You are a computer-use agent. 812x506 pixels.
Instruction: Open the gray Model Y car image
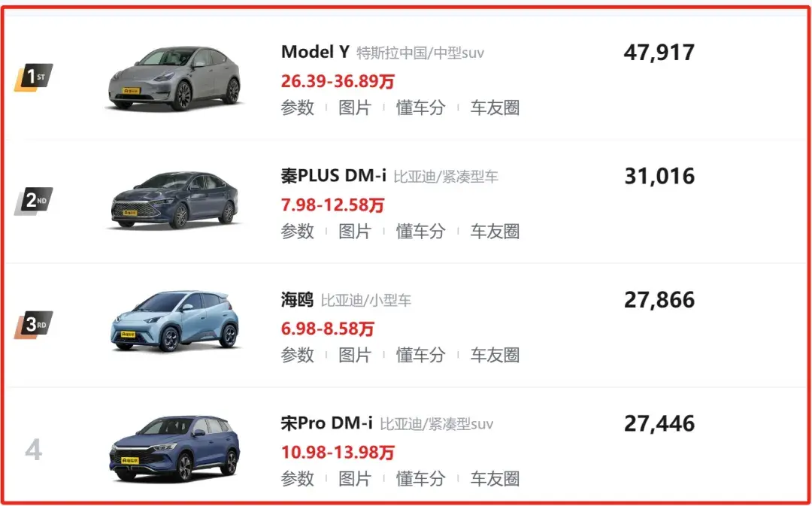[175, 79]
